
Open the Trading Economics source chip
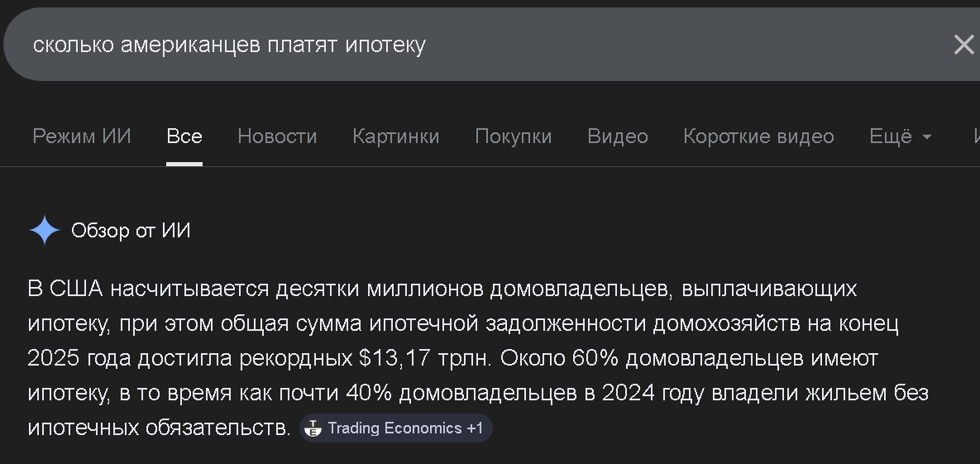click(x=395, y=428)
